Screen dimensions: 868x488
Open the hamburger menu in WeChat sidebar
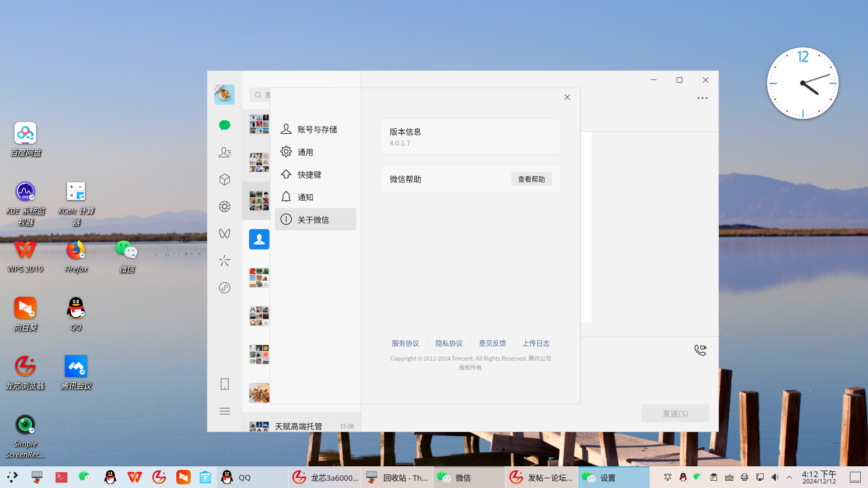[x=225, y=411]
